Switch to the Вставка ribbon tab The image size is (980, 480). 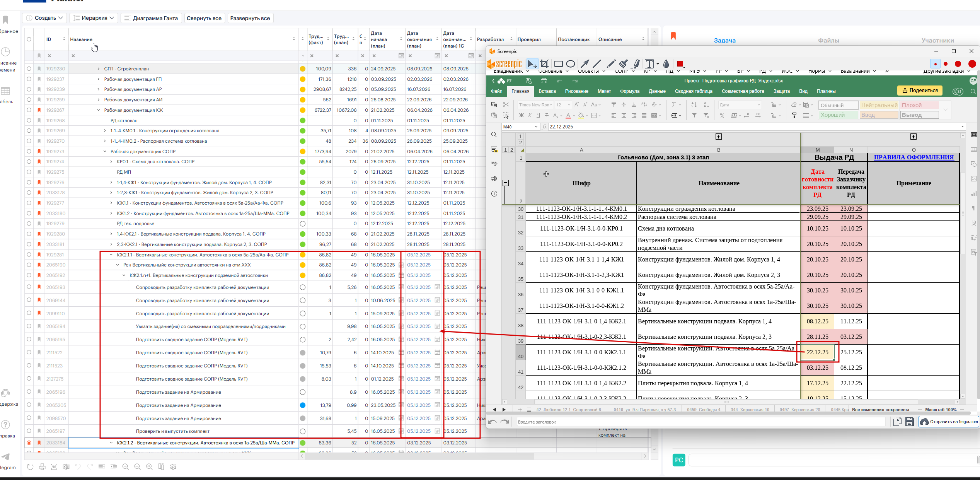[547, 91]
